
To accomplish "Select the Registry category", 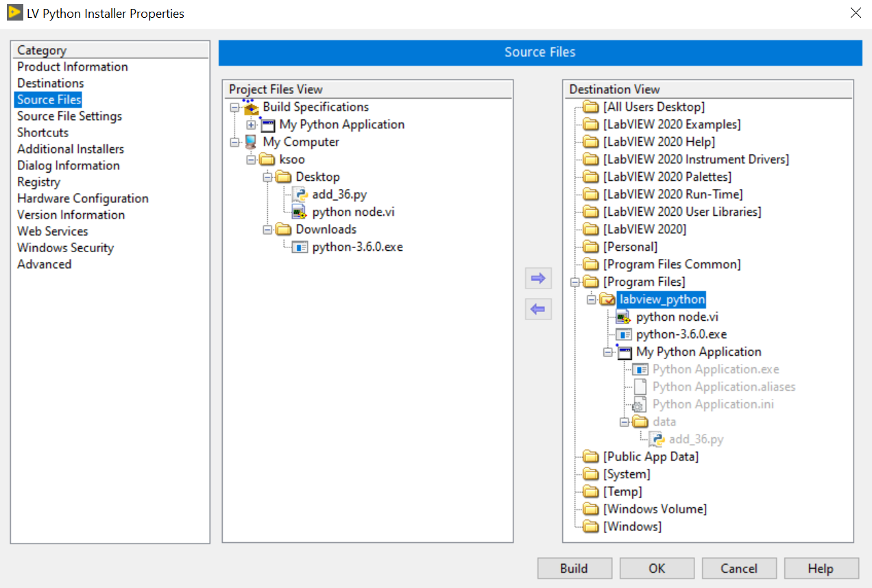I will point(39,182).
